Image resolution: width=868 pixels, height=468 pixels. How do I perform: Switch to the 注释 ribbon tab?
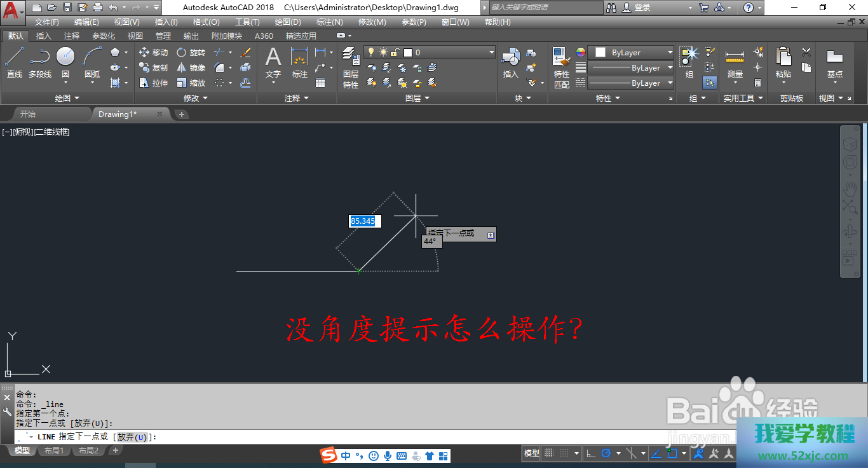pos(72,36)
